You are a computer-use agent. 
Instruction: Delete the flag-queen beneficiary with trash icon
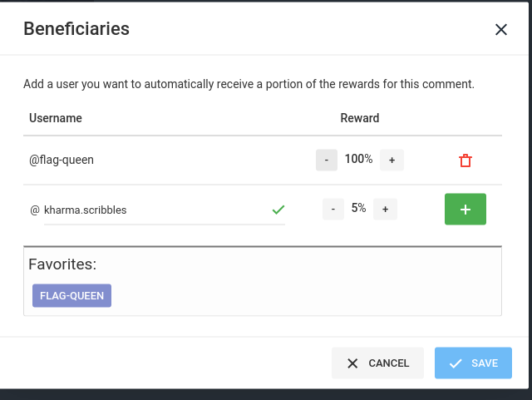[465, 160]
